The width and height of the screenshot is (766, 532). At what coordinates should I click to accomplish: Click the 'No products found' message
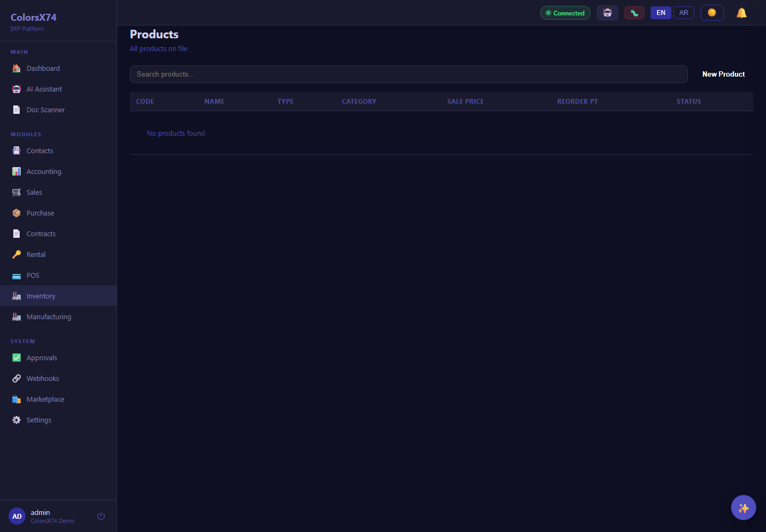pyautogui.click(x=176, y=133)
